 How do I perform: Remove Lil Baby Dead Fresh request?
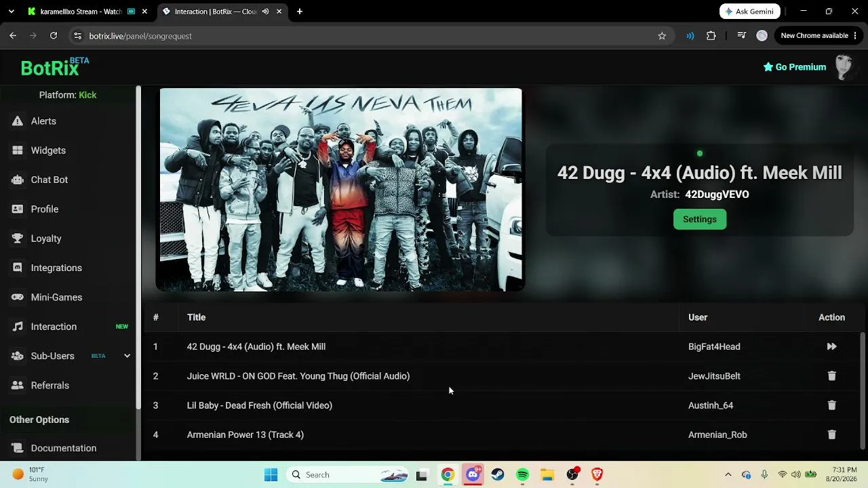pos(831,405)
